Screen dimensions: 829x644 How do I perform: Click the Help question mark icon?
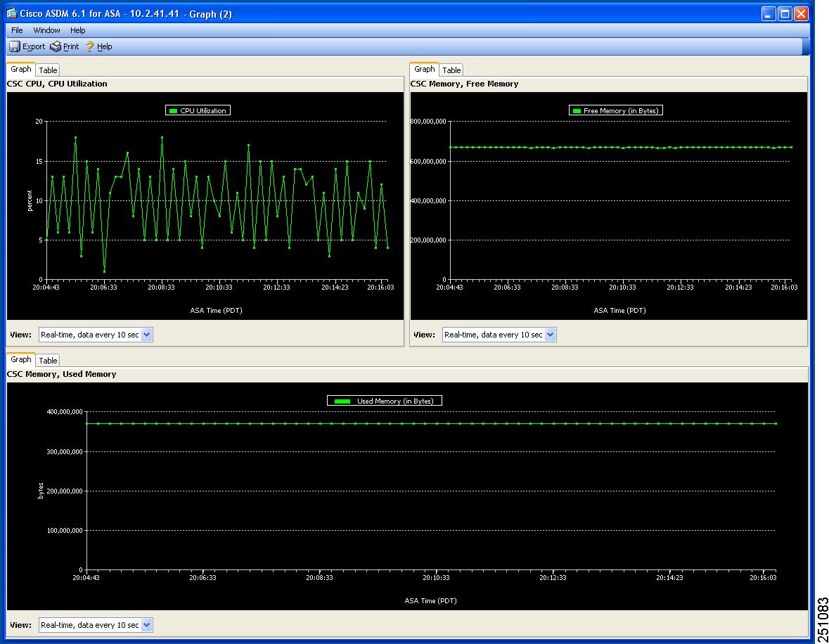[x=90, y=46]
